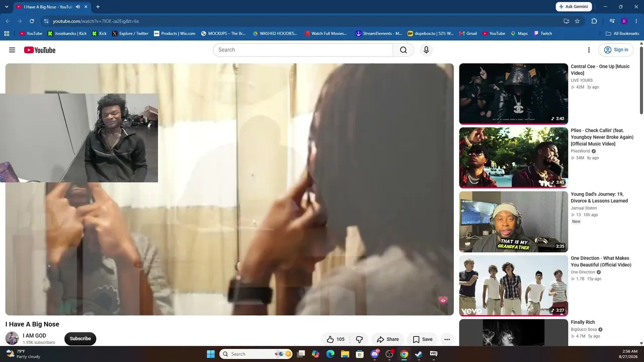Save the video to a playlist
This screenshot has height=362, width=644.
tap(422, 339)
